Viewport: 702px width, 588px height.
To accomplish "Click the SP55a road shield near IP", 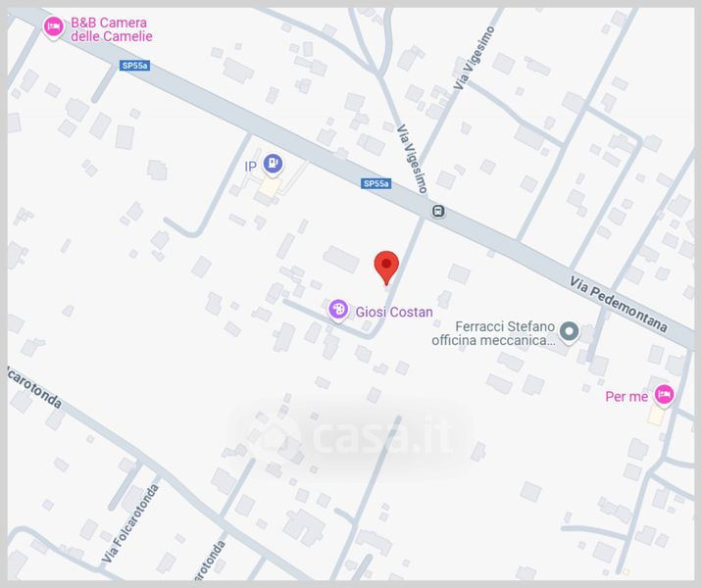I will (x=376, y=183).
